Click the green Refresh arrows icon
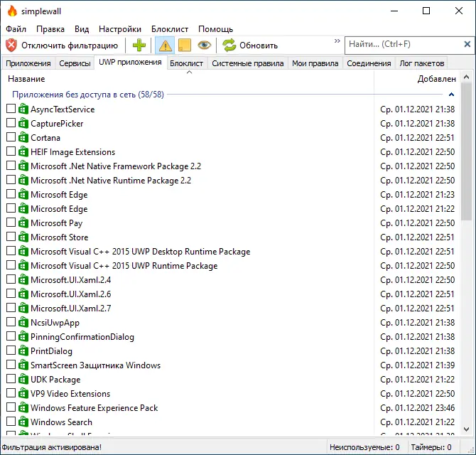Screen dimensions: 476x455 tap(229, 45)
